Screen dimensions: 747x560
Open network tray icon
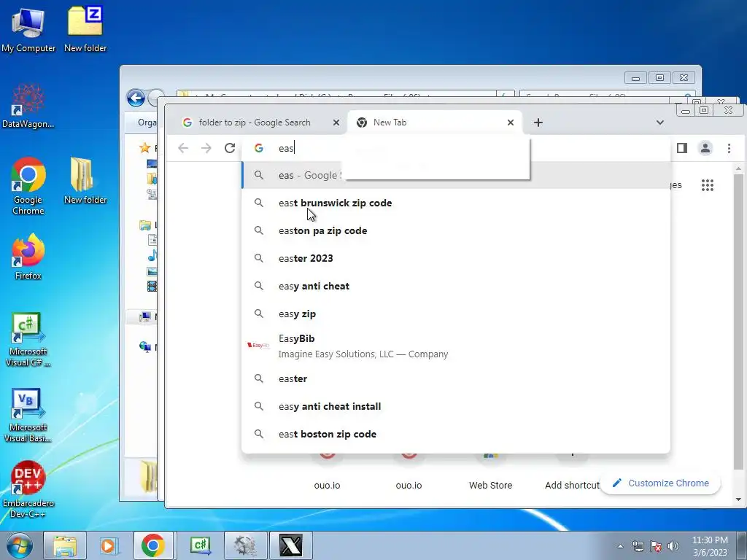(x=638, y=546)
